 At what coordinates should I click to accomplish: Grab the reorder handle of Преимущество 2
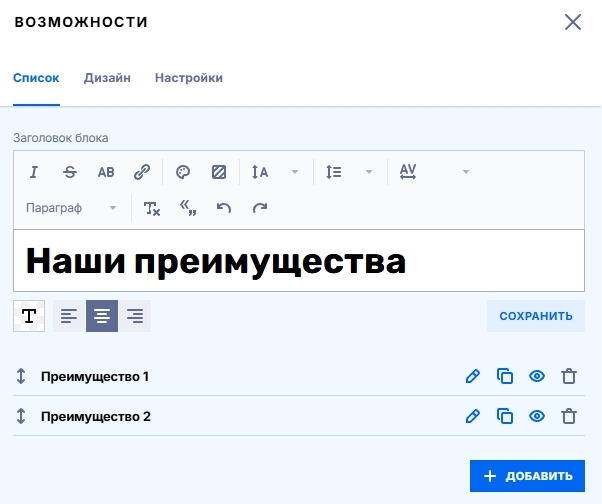[21, 416]
